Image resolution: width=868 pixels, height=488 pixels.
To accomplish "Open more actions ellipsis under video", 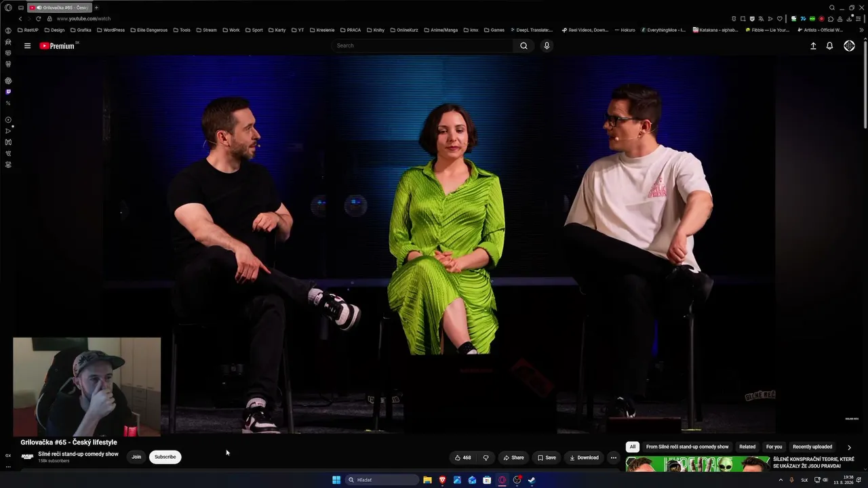I will [x=614, y=457].
